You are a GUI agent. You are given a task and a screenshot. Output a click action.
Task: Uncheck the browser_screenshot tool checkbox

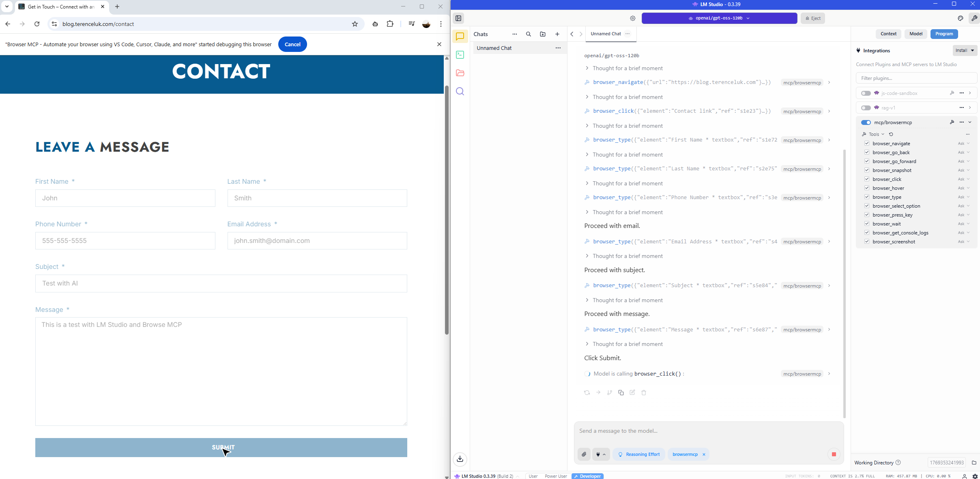click(x=867, y=242)
